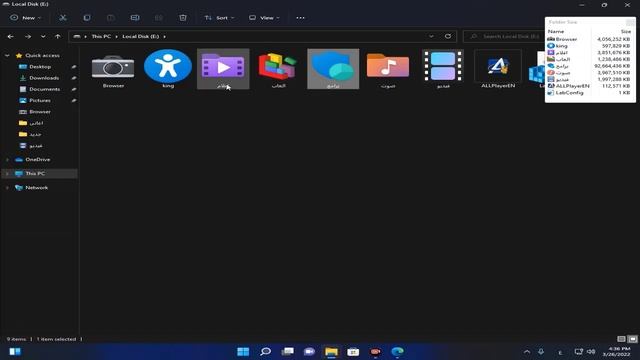The width and height of the screenshot is (640, 360).
Task: Click LabConfig row in Folder Size window
Action: 590,93
